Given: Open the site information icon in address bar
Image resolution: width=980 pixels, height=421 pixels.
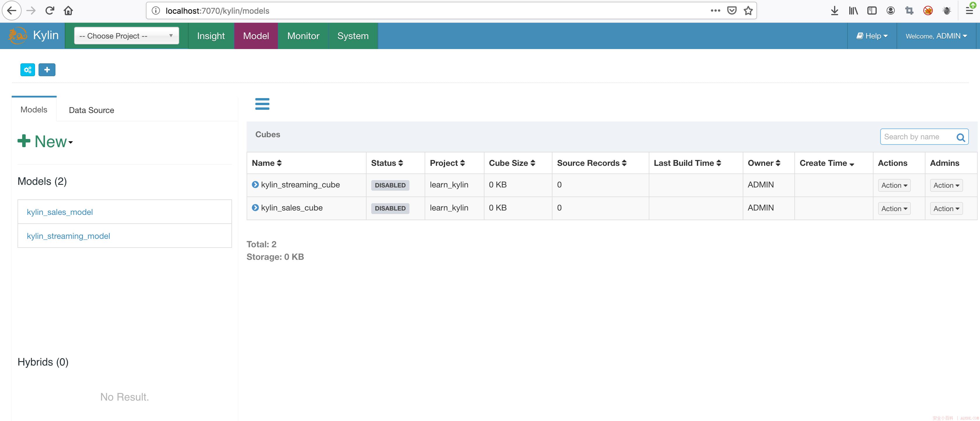Looking at the screenshot, I should coord(156,11).
